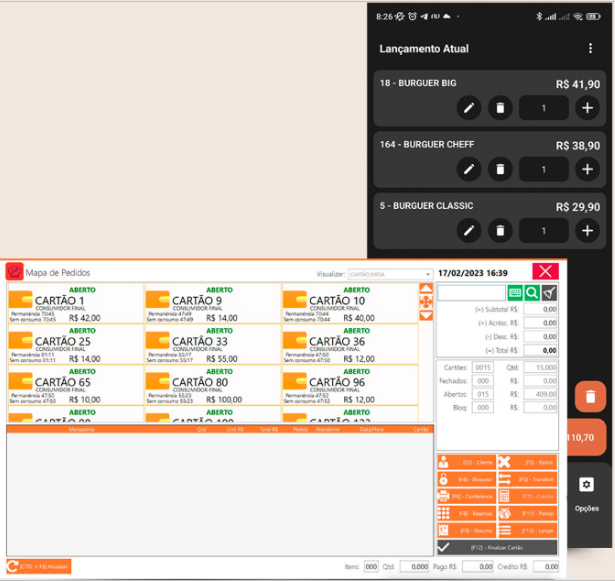Select the CARTÃO 33 card

(x=212, y=344)
